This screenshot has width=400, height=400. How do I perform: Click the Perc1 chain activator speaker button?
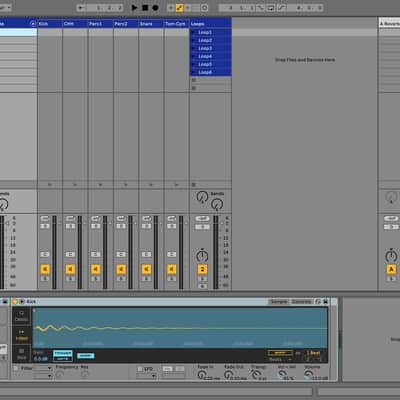[96, 269]
